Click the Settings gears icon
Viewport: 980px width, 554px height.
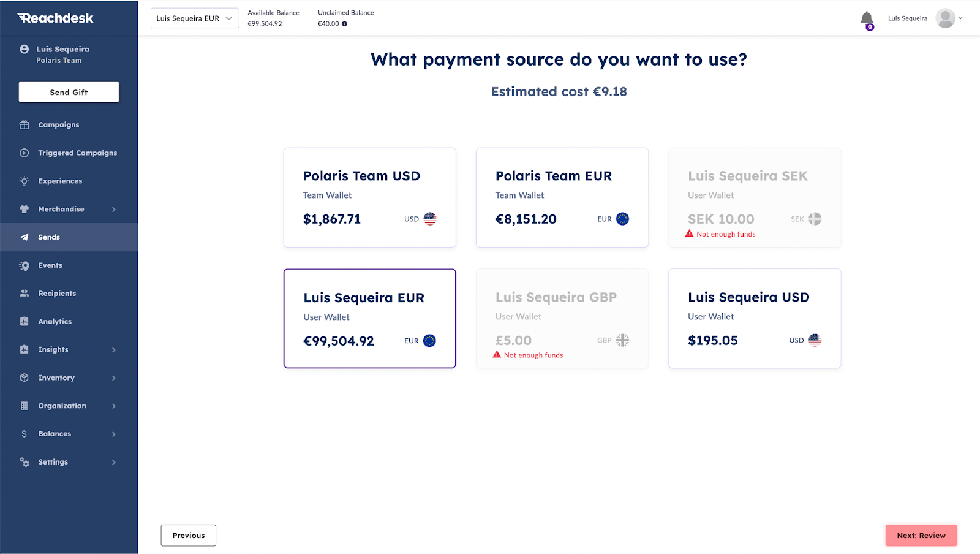tap(24, 462)
